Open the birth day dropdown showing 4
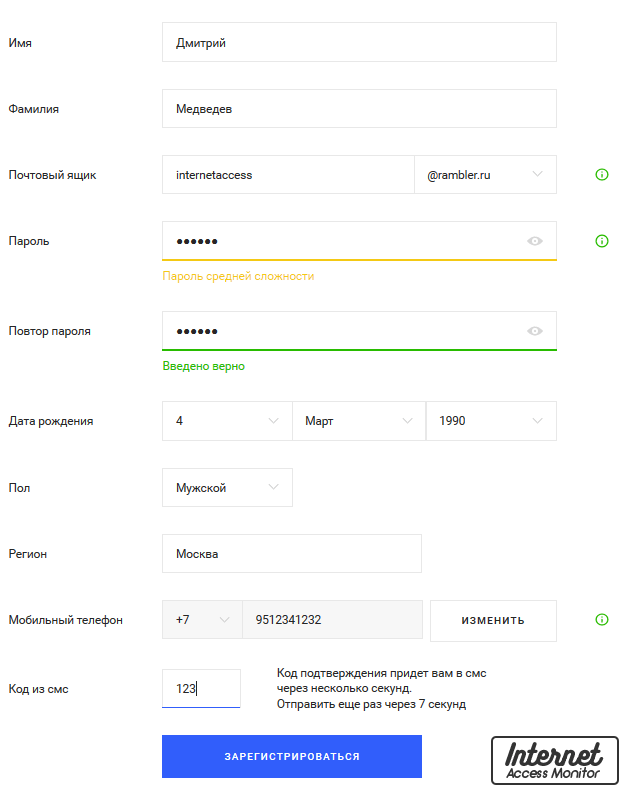 point(227,421)
